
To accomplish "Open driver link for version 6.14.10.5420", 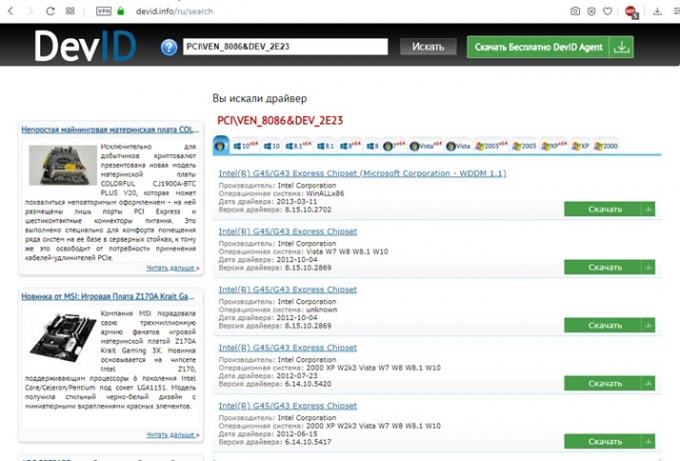I will tap(288, 347).
